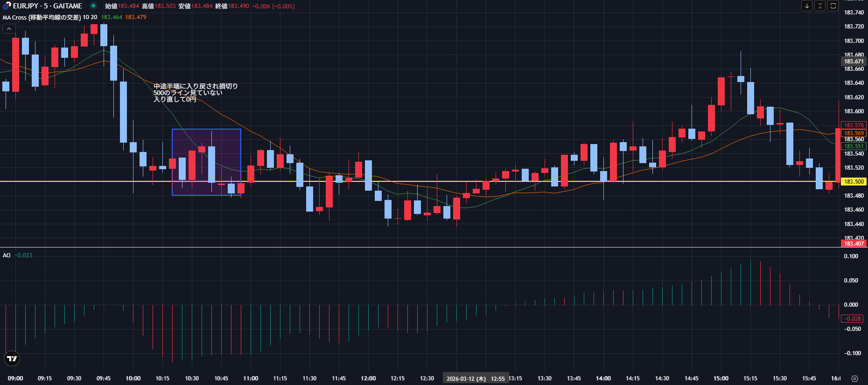Select the MA Cross indicator legend
The height and width of the screenshot is (385, 868).
(50, 17)
